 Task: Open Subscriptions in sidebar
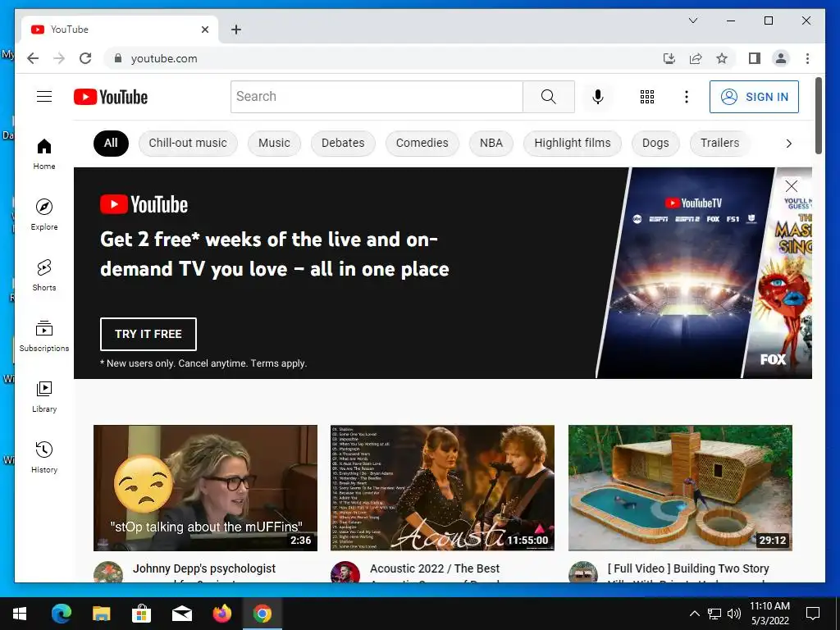click(44, 336)
